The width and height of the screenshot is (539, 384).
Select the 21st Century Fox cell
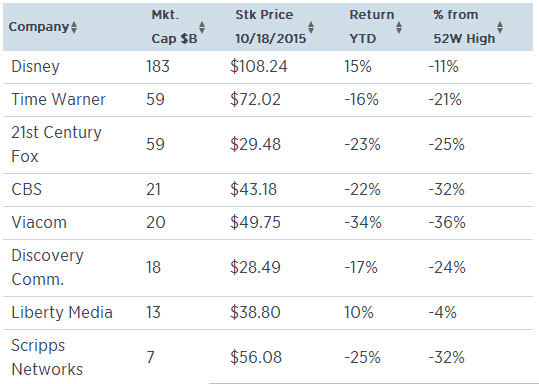click(x=56, y=144)
